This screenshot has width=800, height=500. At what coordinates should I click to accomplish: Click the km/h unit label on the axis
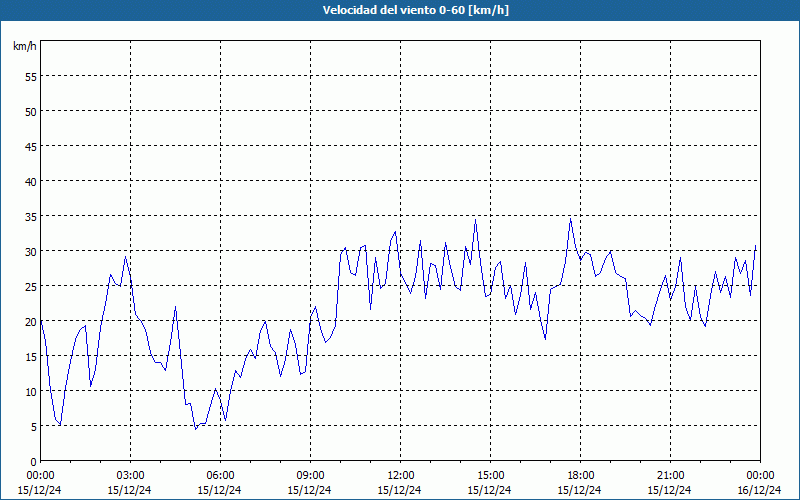(x=25, y=46)
